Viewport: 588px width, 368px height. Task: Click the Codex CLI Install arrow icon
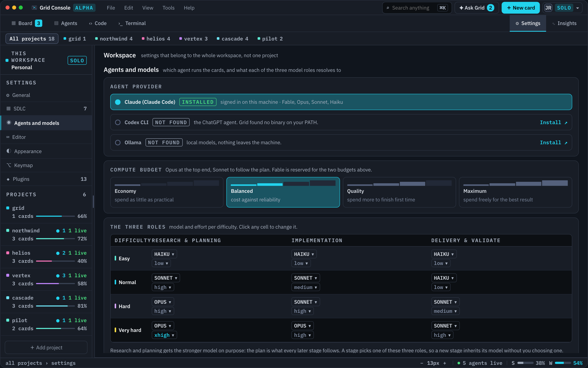pyautogui.click(x=566, y=123)
